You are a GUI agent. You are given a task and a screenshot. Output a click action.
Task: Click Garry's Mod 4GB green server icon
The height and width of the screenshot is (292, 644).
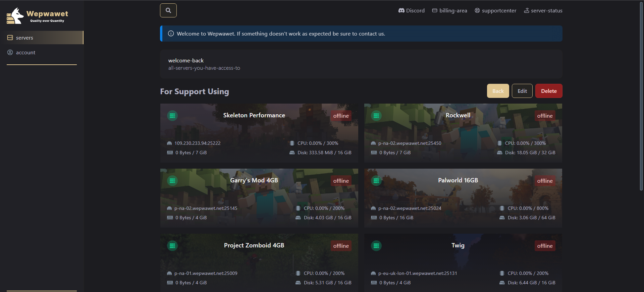(172, 181)
